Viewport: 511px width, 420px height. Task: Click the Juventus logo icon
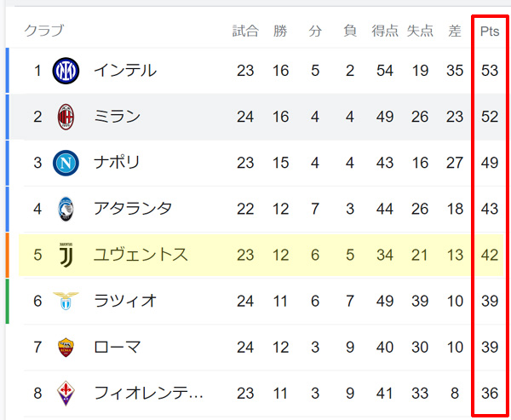[65, 255]
